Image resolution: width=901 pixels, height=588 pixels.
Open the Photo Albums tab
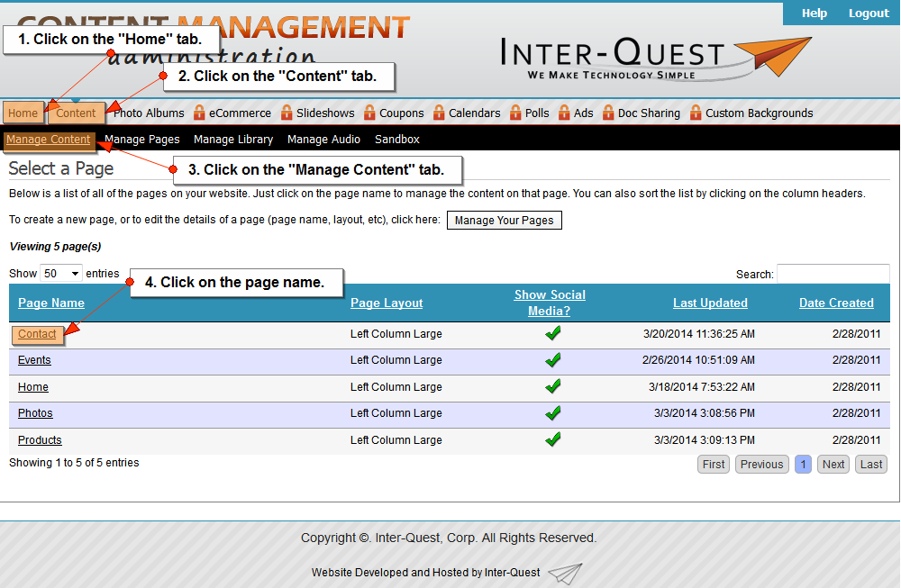click(149, 113)
